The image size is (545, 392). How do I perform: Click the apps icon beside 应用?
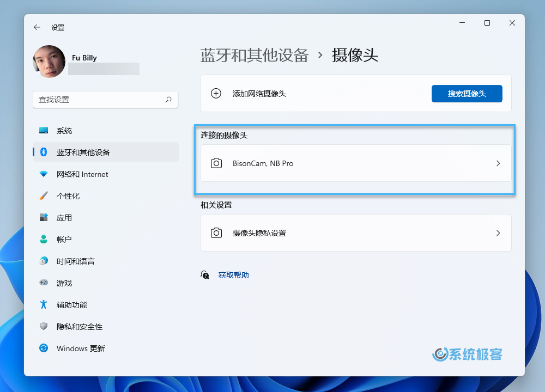pos(44,217)
